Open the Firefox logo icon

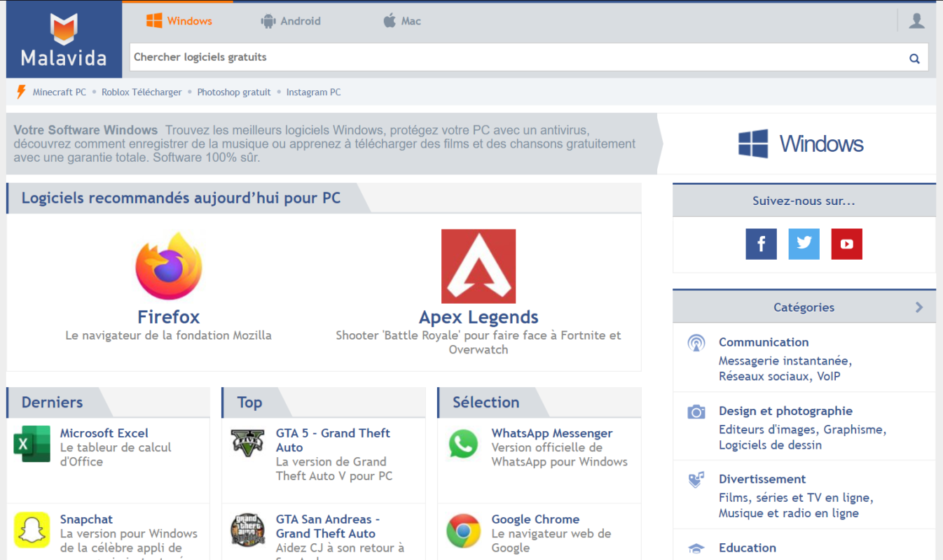coord(169,266)
